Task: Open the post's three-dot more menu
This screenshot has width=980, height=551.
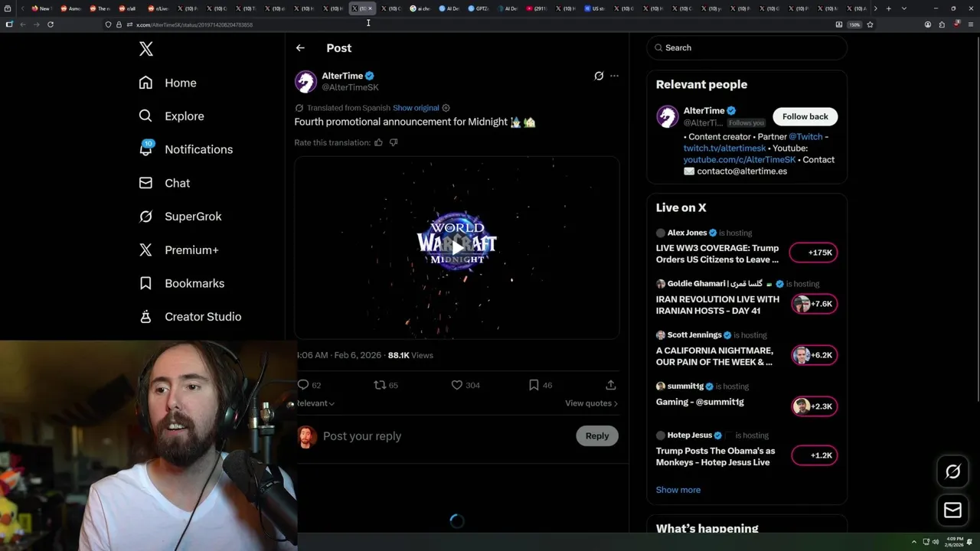Action: click(x=614, y=76)
